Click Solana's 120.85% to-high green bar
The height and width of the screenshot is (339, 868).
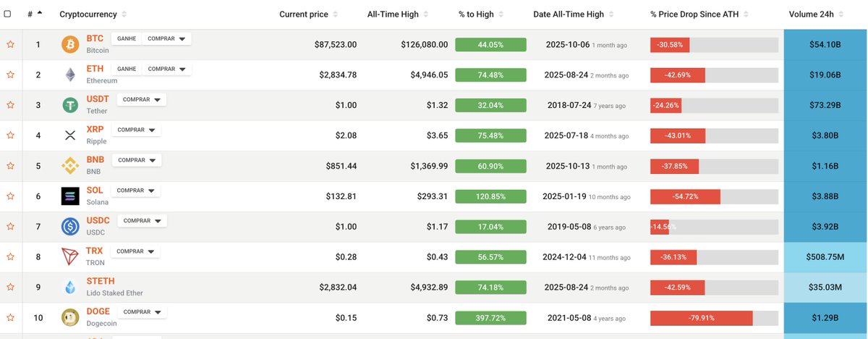[491, 196]
